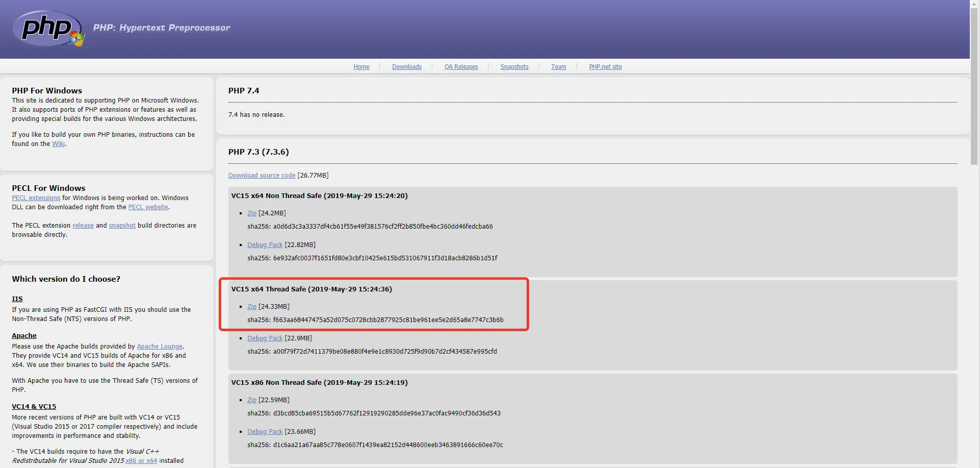
Task: Go to the Downloads menu item
Action: point(406,67)
